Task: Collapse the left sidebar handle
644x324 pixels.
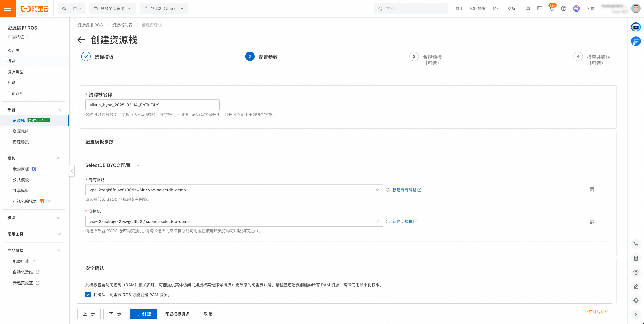Action: point(72,171)
